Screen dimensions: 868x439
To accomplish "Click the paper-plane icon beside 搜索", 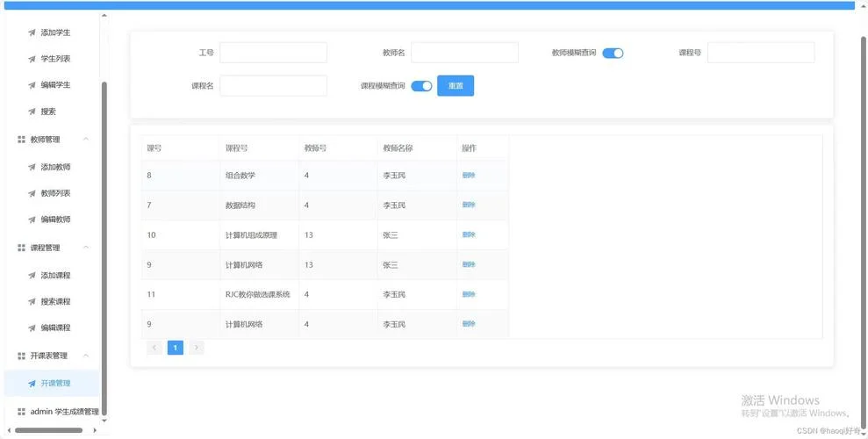I will pyautogui.click(x=32, y=112).
